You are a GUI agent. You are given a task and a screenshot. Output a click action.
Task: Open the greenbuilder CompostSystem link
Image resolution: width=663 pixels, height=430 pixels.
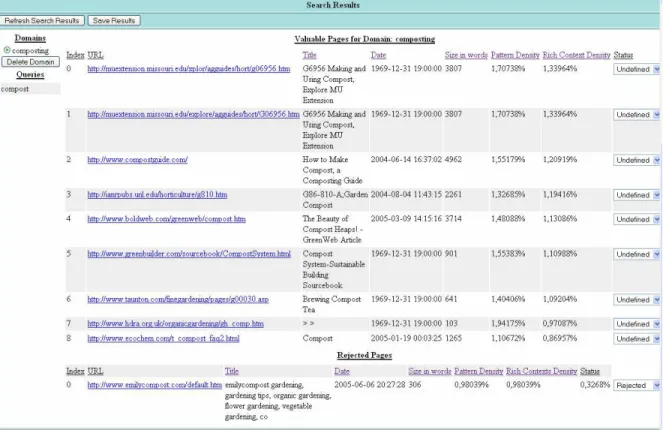tap(189, 254)
